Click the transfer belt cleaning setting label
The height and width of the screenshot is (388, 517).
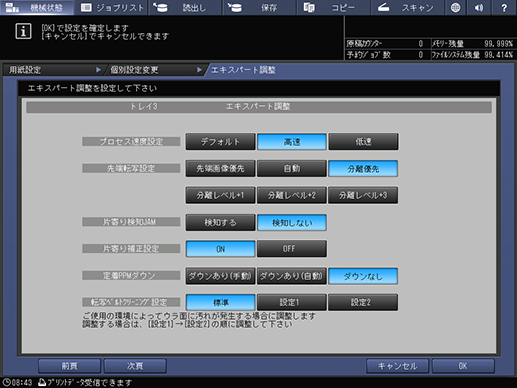(x=131, y=302)
